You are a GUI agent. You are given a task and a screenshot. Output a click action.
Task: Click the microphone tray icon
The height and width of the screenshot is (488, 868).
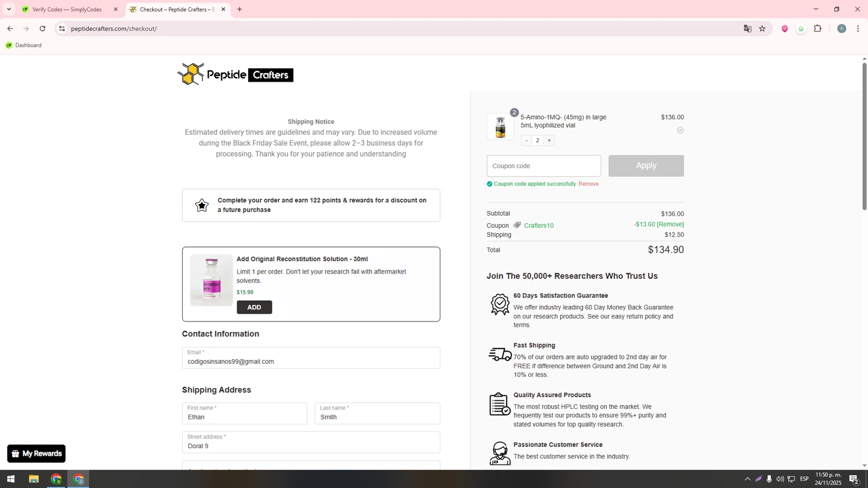[769, 479]
